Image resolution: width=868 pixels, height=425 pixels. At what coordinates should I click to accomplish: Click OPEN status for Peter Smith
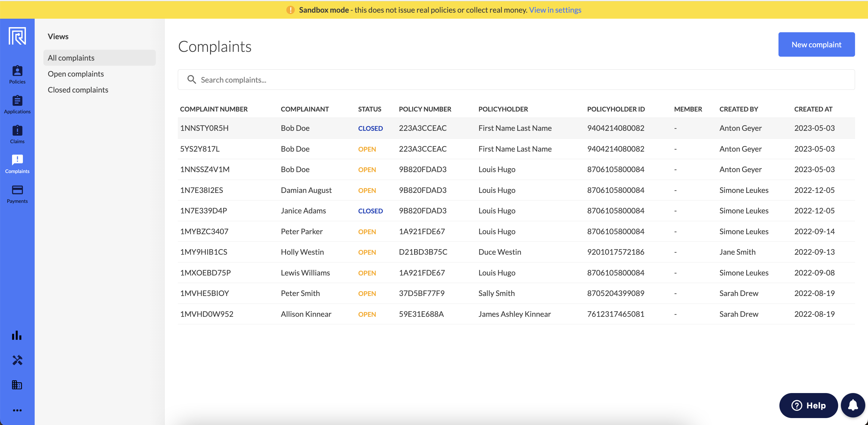pos(367,294)
